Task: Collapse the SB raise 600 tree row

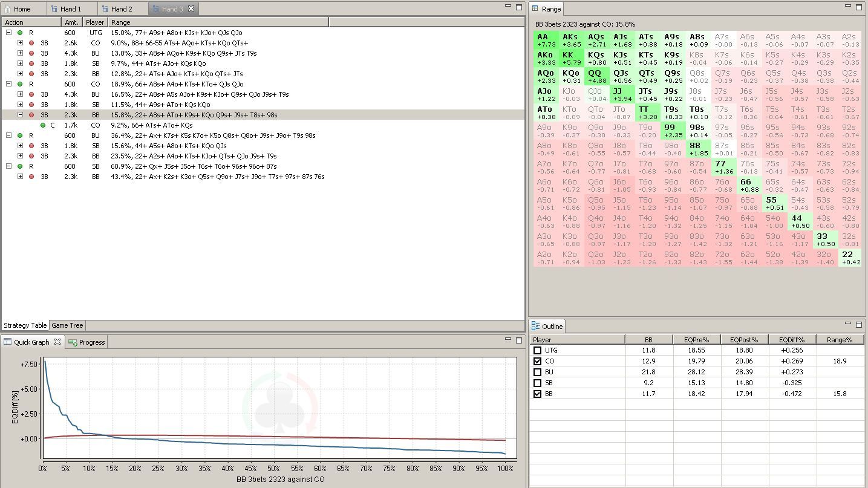Action: click(x=9, y=166)
